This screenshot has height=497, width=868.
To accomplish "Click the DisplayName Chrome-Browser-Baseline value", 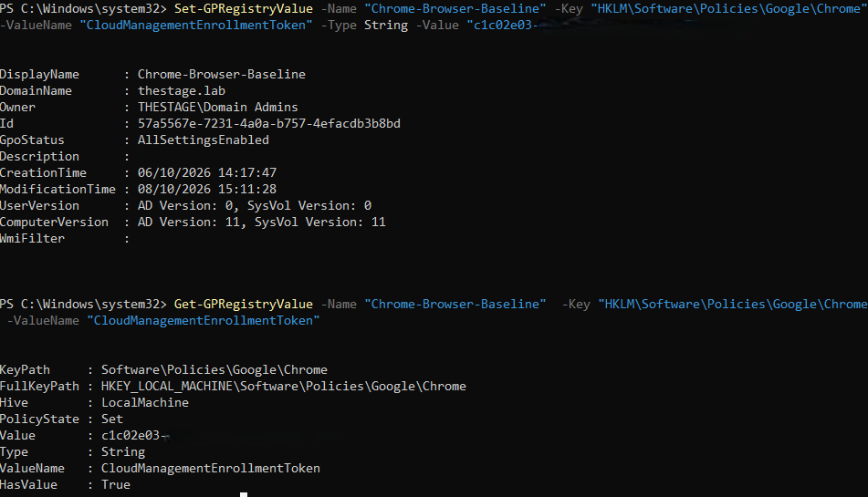I will tap(222, 74).
